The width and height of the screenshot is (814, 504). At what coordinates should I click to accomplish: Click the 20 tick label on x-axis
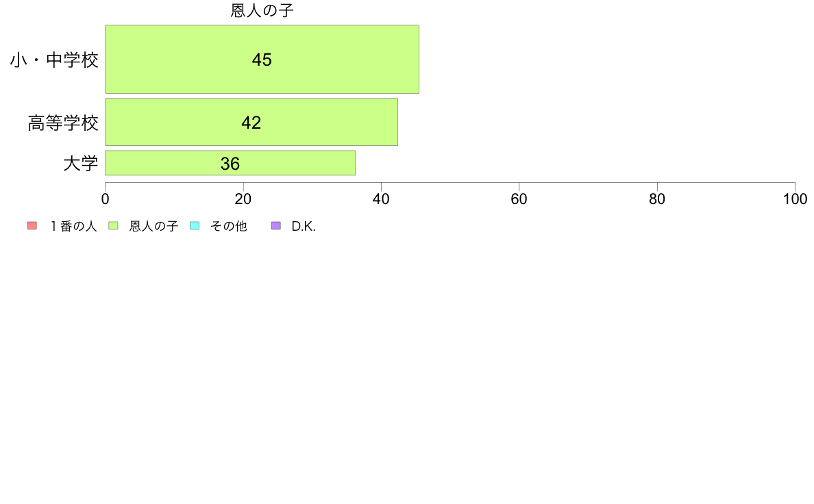tap(243, 199)
